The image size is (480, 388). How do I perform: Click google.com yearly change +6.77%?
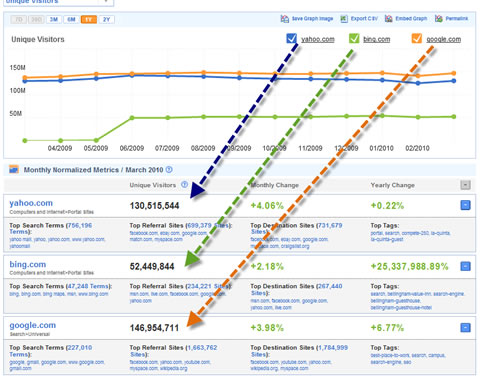point(387,328)
